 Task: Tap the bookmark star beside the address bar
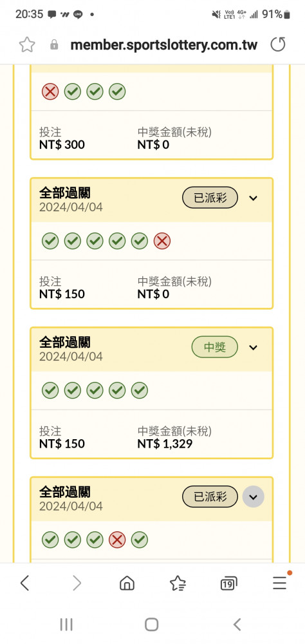[x=27, y=45]
